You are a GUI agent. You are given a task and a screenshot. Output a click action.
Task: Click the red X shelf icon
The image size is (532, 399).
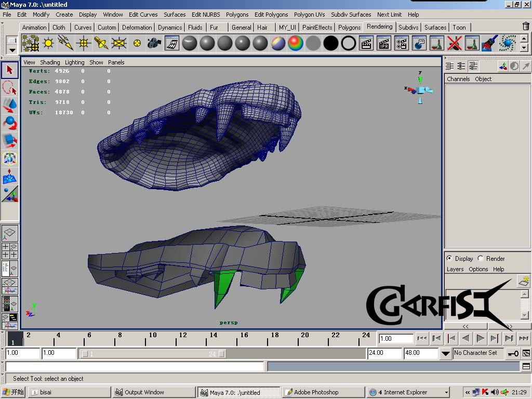454,43
